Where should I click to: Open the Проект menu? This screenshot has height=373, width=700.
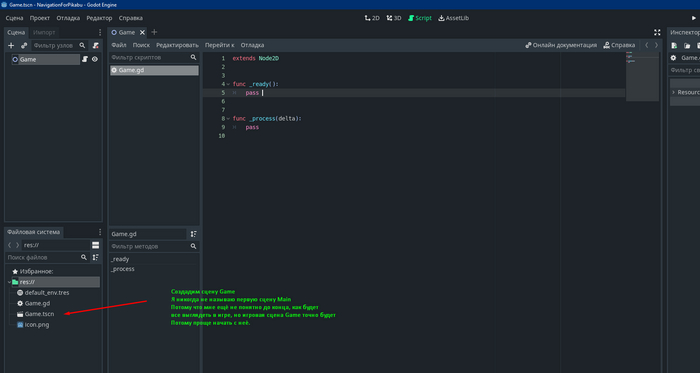pos(40,18)
